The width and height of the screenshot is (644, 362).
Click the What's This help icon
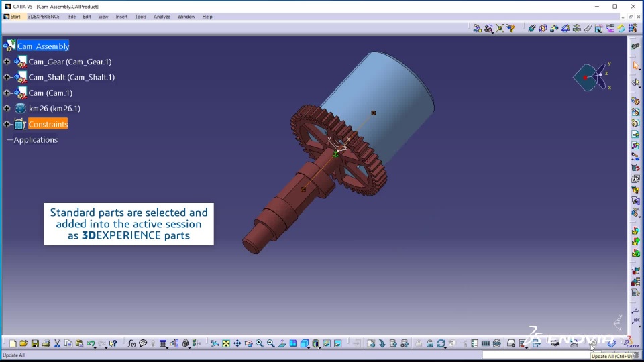pyautogui.click(x=113, y=343)
